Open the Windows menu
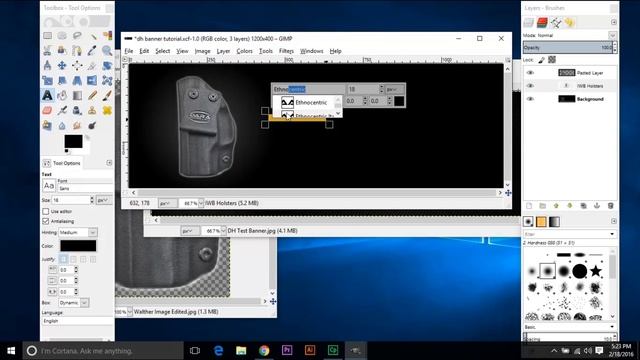 click(x=311, y=51)
